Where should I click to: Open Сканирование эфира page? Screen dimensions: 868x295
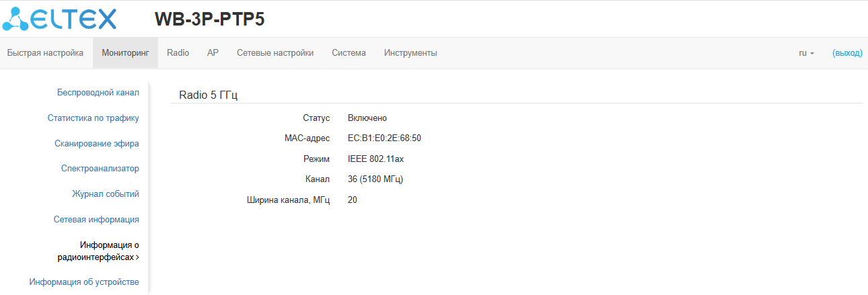(97, 143)
